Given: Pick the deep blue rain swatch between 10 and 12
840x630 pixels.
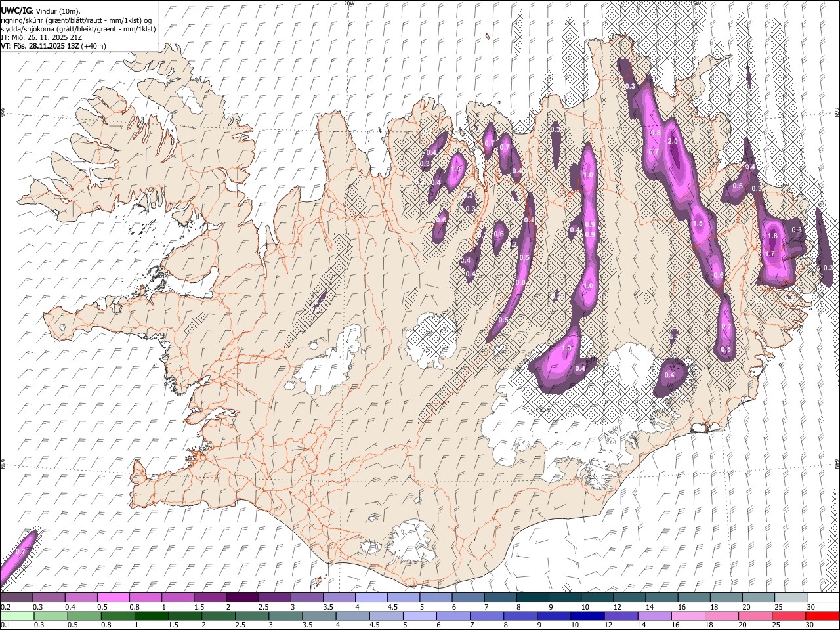Looking at the screenshot, I should tap(587, 616).
